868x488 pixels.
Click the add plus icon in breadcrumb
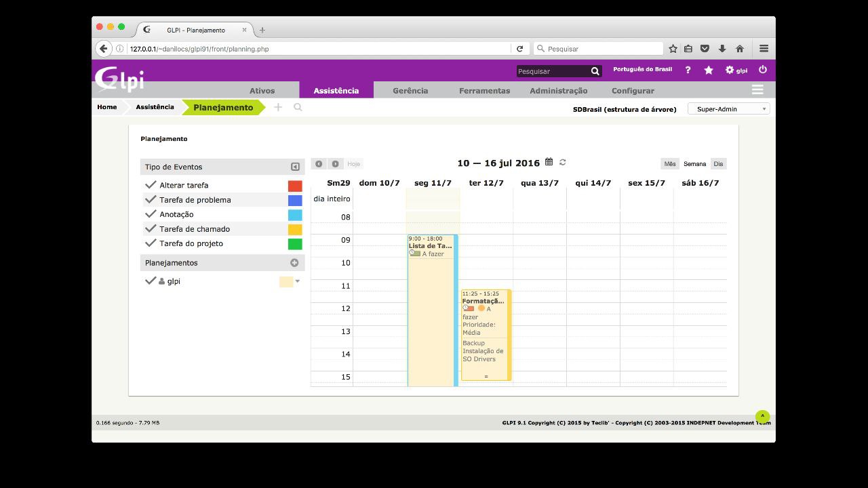click(278, 107)
